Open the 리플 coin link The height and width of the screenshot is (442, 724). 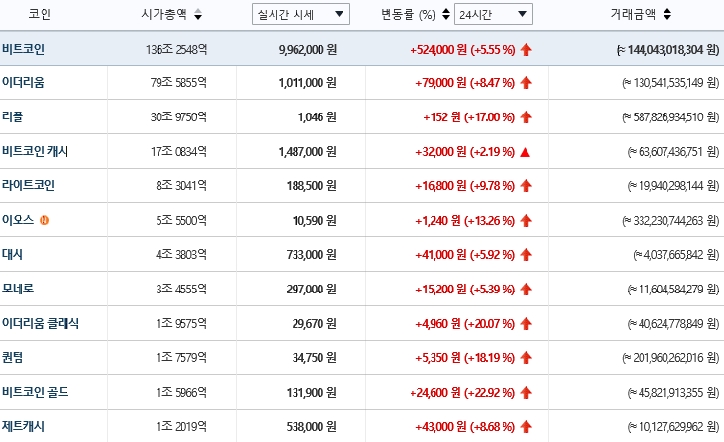(12, 117)
